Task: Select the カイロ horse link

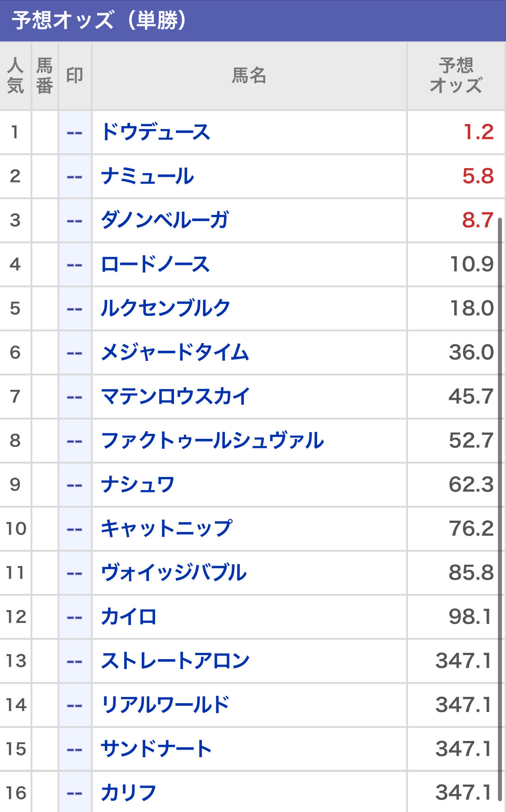Action: [x=129, y=617]
